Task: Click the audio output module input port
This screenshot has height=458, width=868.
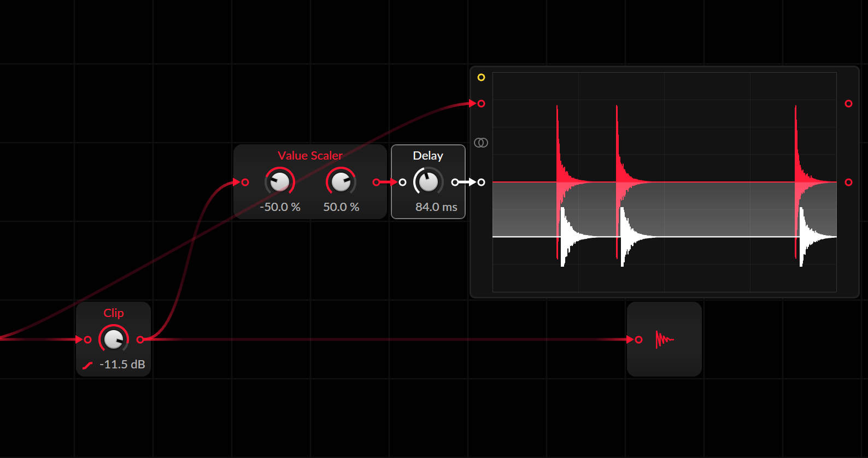Action: [x=638, y=339]
